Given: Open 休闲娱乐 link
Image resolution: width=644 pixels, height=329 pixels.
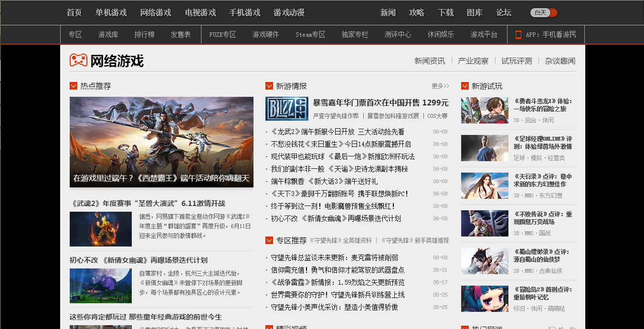Looking at the screenshot, I should click(441, 34).
